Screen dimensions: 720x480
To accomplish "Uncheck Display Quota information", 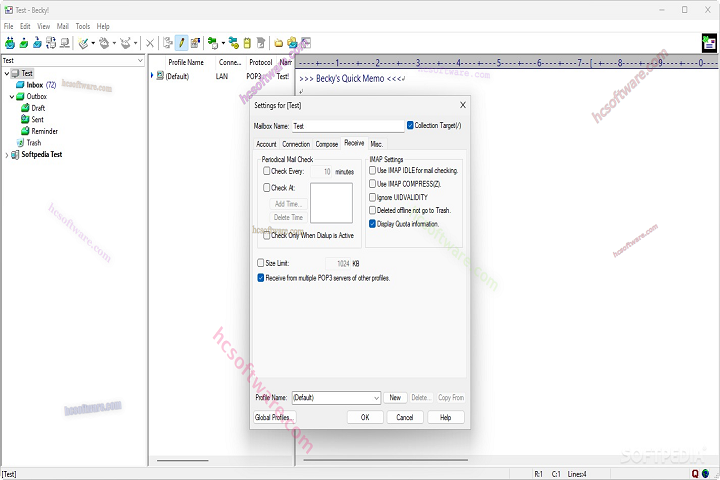I will tap(372, 224).
